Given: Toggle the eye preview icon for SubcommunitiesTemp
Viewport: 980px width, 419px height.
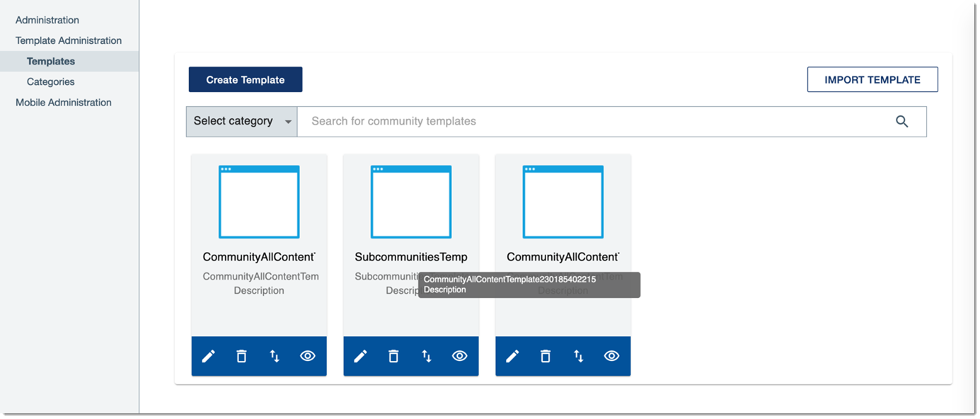Looking at the screenshot, I should 459,356.
